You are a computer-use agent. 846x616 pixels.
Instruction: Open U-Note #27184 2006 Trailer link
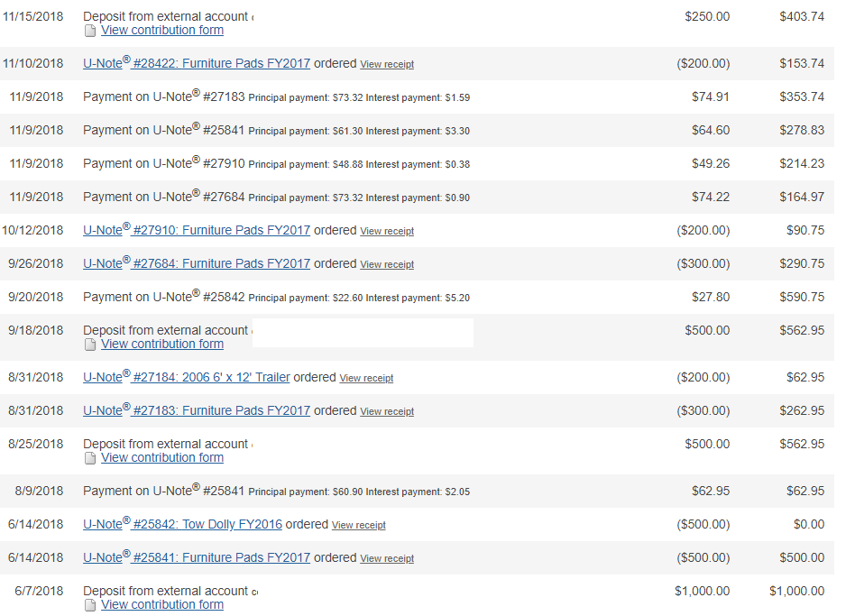pyautogui.click(x=186, y=377)
